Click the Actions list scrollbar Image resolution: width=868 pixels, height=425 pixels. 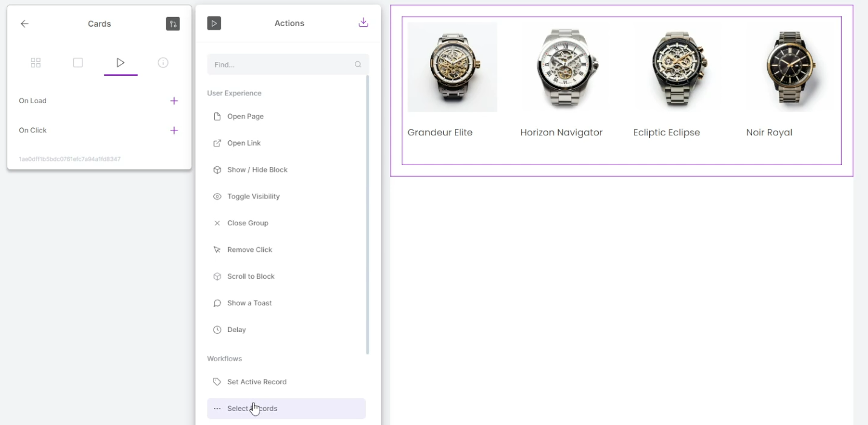tap(368, 214)
